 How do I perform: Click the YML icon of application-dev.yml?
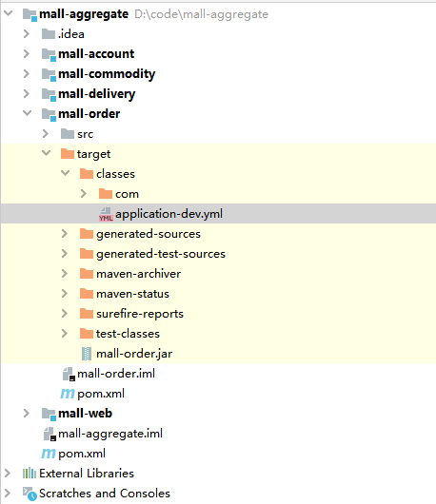(x=106, y=214)
